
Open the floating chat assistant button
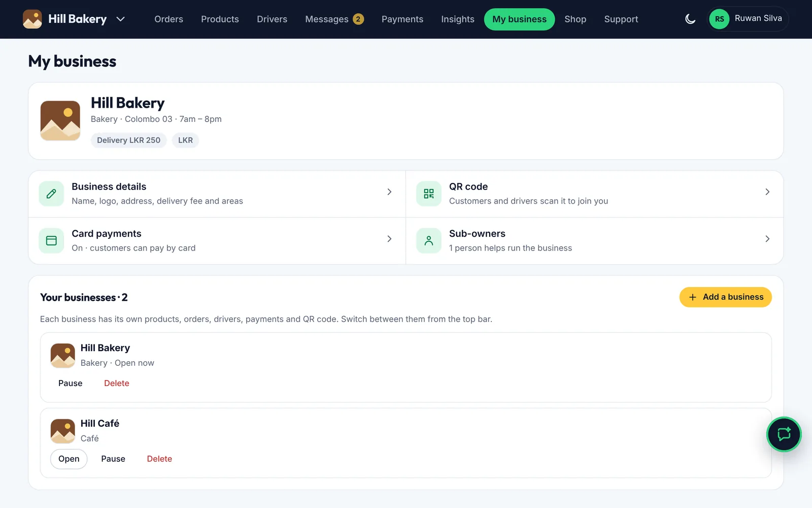click(784, 434)
